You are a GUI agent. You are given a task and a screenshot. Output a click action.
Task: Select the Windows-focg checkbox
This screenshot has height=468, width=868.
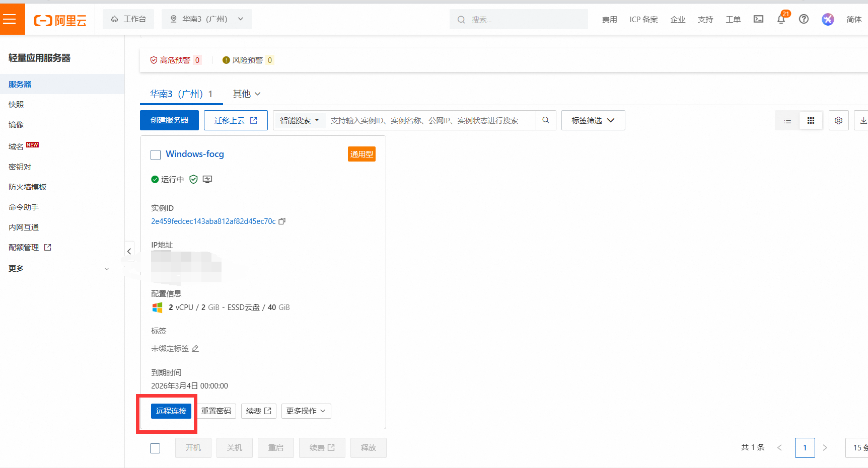pos(156,155)
